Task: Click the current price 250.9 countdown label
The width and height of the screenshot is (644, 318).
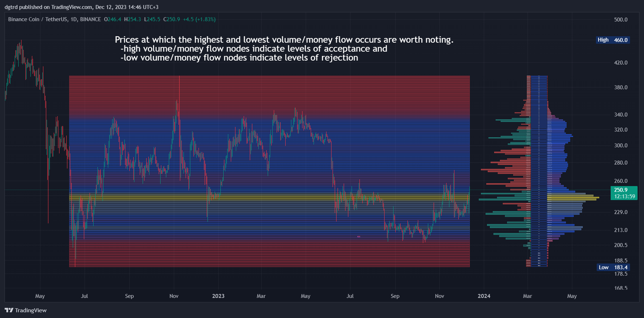Action: (x=624, y=193)
